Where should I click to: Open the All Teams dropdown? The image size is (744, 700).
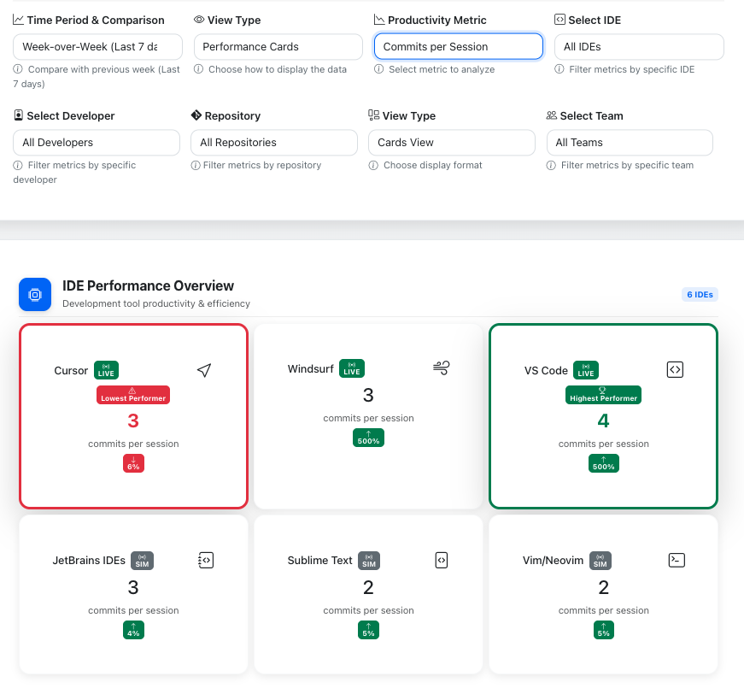point(630,142)
